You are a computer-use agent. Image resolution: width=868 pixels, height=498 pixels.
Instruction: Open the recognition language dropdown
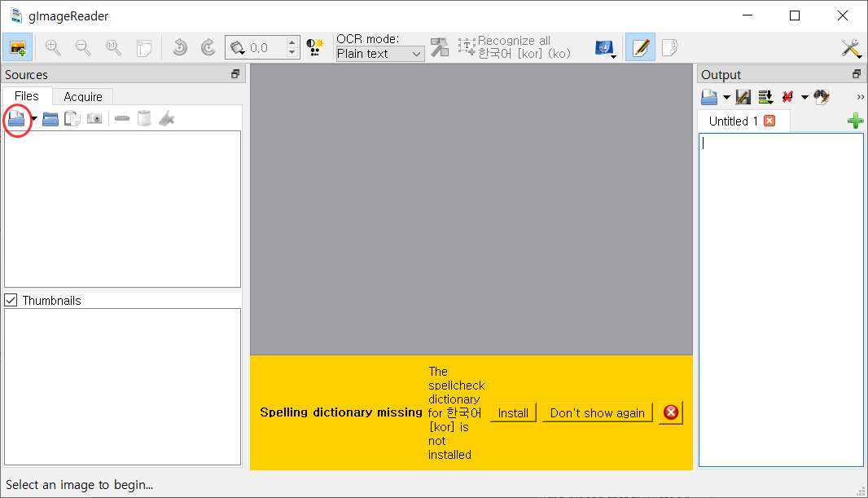(x=606, y=49)
